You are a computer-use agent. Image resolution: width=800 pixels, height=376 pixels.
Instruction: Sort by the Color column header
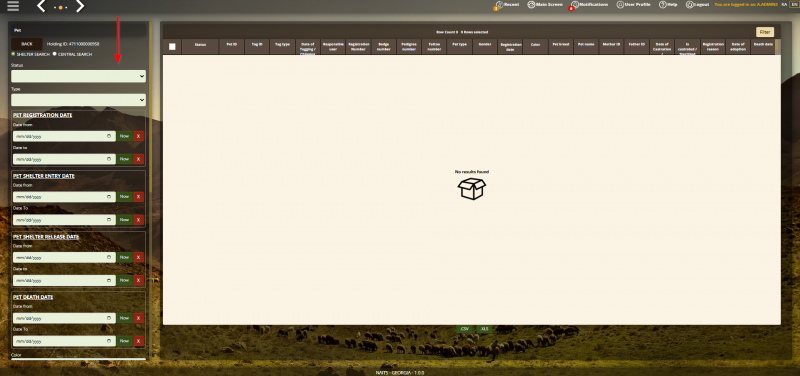pos(535,46)
